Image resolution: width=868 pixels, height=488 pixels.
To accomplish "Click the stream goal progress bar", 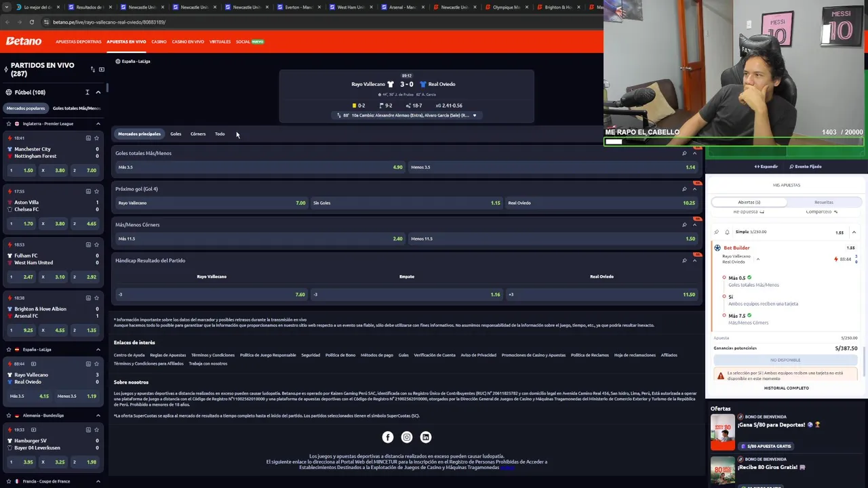I will tap(733, 142).
